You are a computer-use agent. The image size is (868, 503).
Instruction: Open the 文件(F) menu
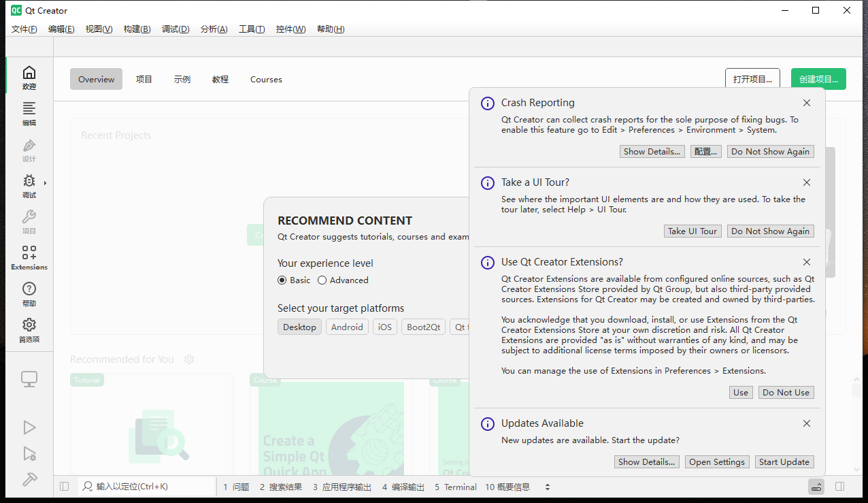24,29
